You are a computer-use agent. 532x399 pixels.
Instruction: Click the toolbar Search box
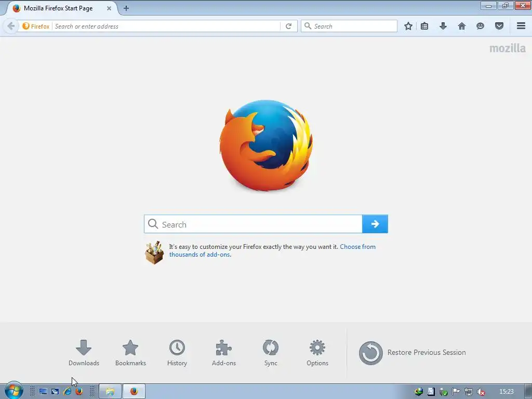point(349,26)
